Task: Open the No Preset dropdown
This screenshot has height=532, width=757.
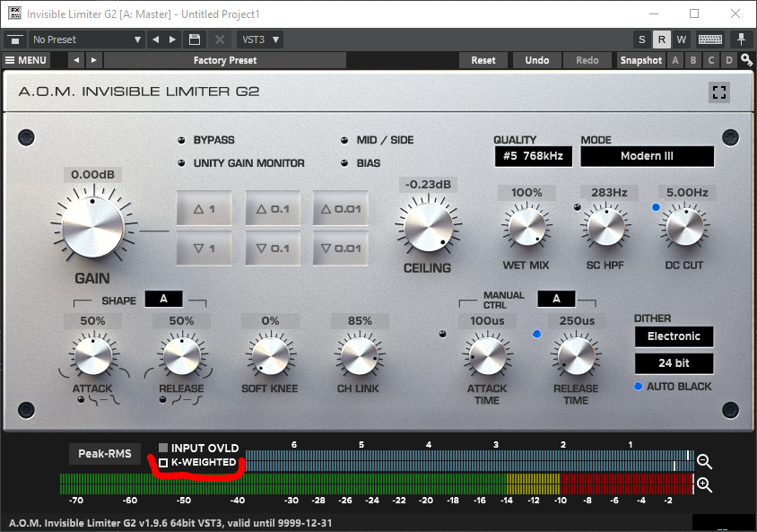Action: tap(87, 39)
